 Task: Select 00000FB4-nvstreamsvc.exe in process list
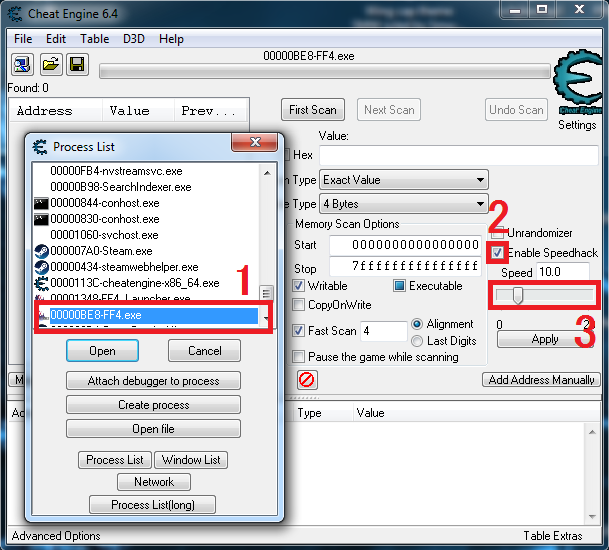116,171
